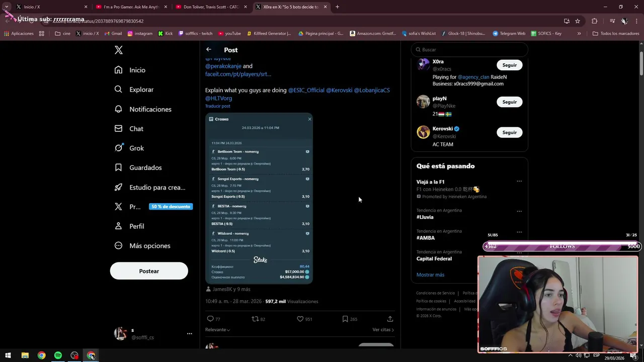Follow playN with Seguir button
The width and height of the screenshot is (644, 362).
[x=509, y=102]
